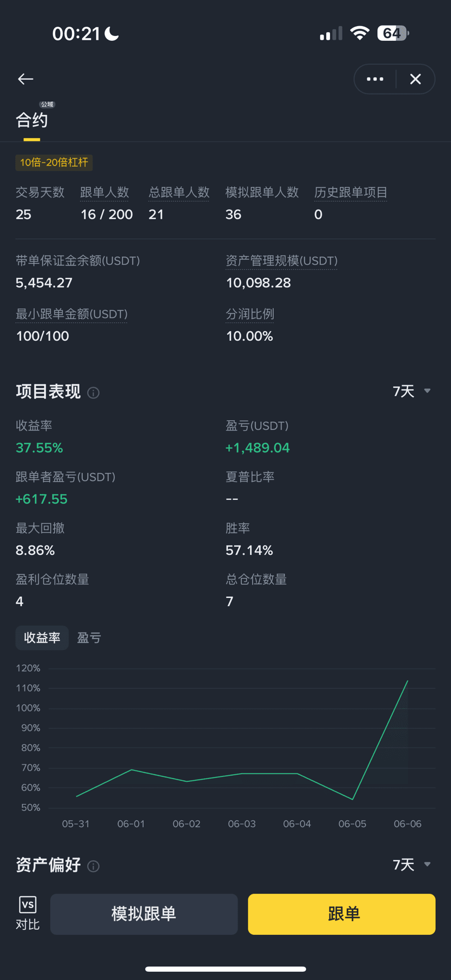Select the 合约 tab
451x980 pixels.
pos(32,120)
